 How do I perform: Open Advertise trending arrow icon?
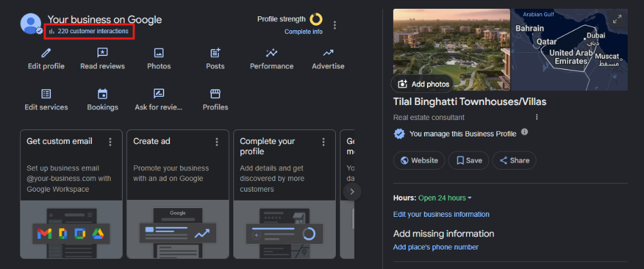[328, 53]
